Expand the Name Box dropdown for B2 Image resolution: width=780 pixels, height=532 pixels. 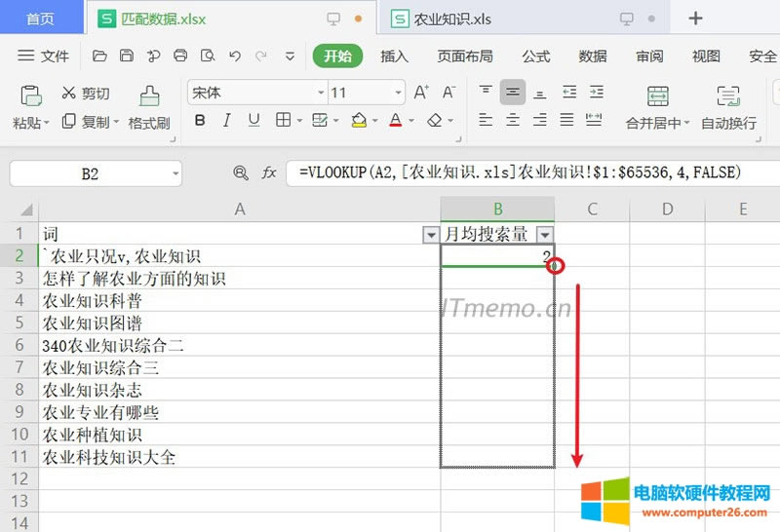click(175, 173)
